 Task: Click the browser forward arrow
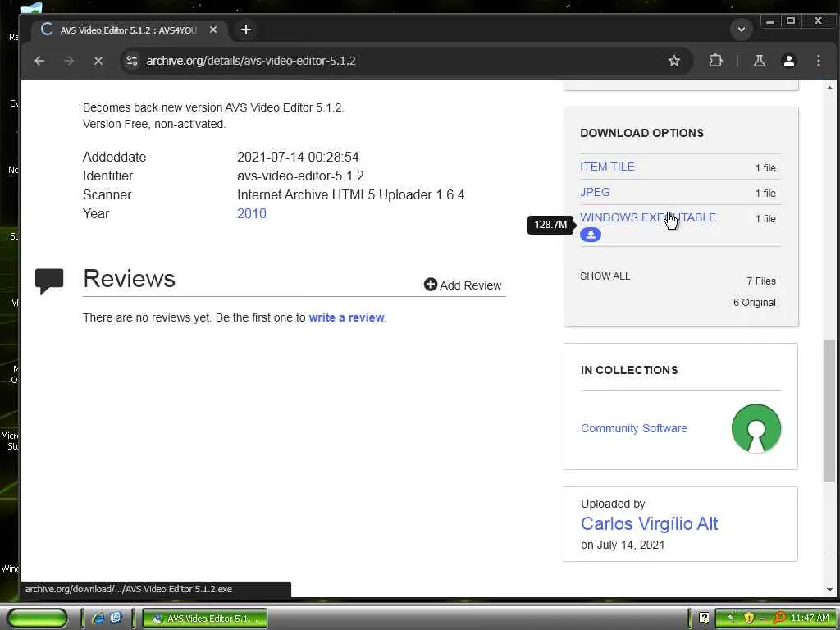coord(69,61)
